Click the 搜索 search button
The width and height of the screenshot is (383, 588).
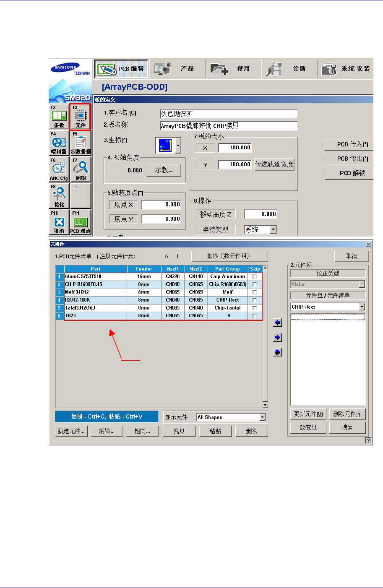click(x=347, y=427)
